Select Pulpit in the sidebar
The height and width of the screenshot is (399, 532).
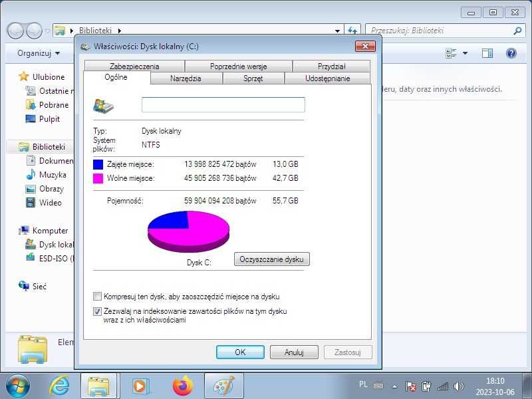pos(43,119)
